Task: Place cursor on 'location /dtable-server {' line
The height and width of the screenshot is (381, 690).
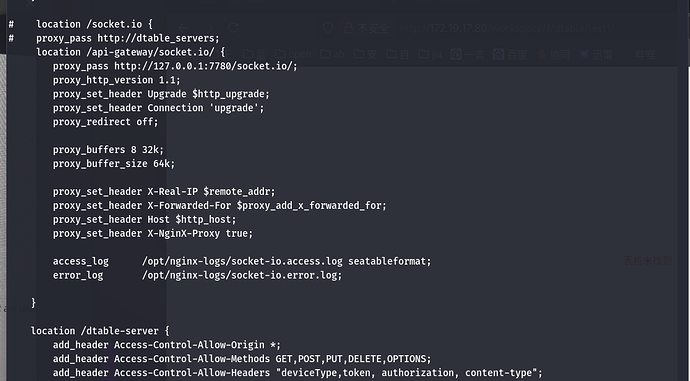Action: point(100,331)
